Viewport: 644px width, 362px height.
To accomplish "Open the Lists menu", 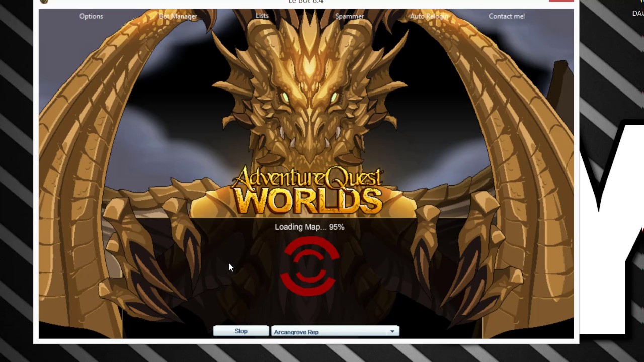I will coord(262,16).
